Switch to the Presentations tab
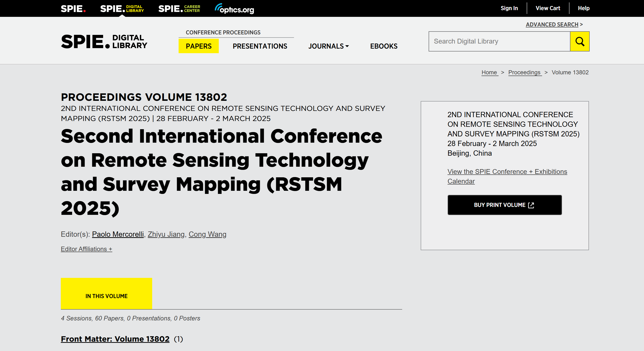The width and height of the screenshot is (644, 351). (x=260, y=46)
